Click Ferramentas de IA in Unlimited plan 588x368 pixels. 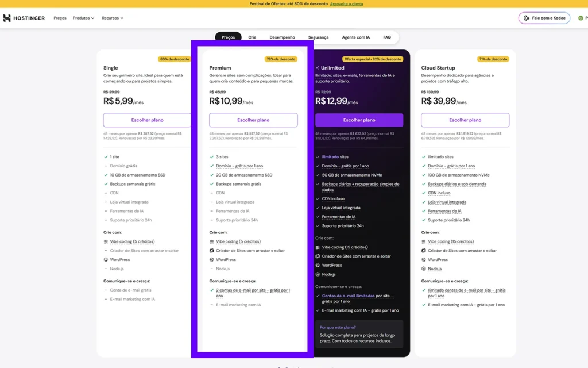pyautogui.click(x=339, y=217)
